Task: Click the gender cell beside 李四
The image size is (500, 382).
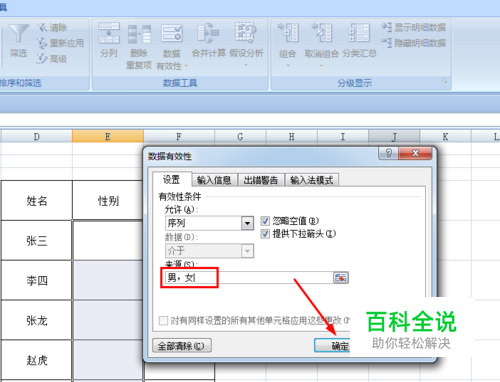Action: [108, 280]
